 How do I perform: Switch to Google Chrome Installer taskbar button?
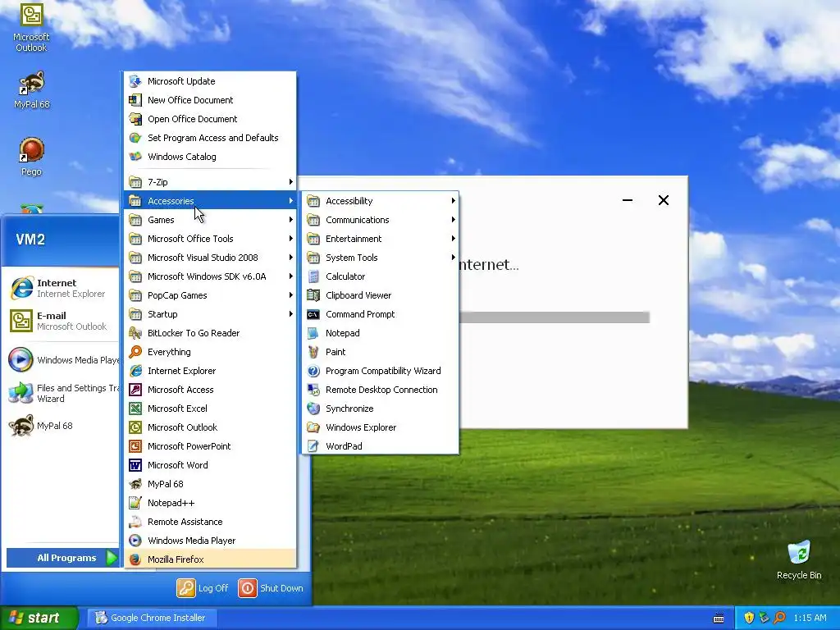[152, 618]
